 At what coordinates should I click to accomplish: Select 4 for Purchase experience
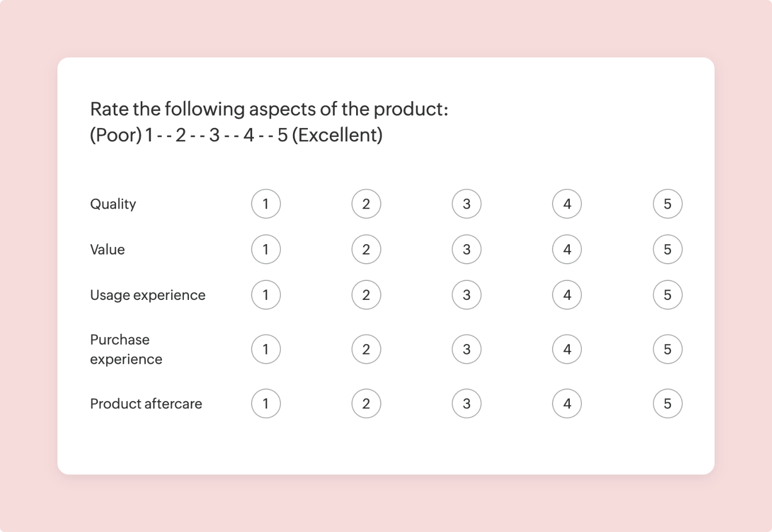click(567, 349)
